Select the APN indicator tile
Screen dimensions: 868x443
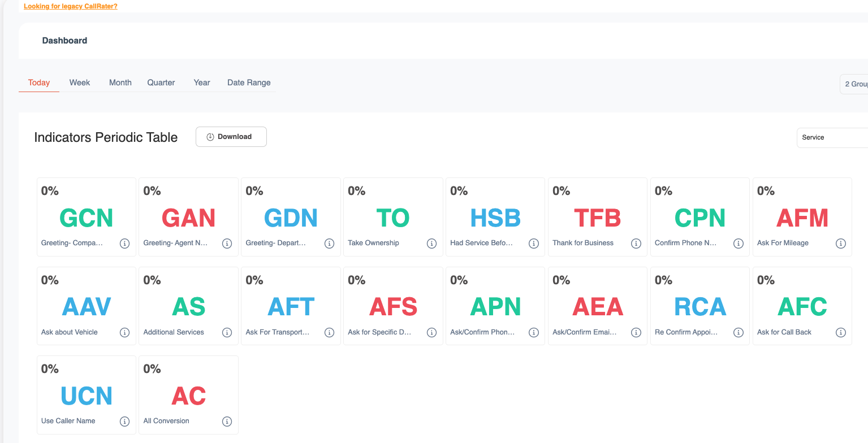[496, 306]
